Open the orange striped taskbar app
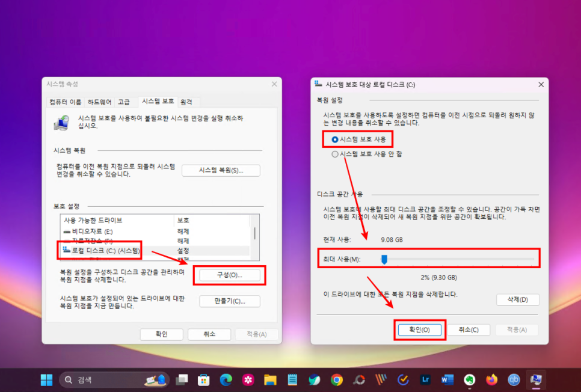 [x=381, y=380]
